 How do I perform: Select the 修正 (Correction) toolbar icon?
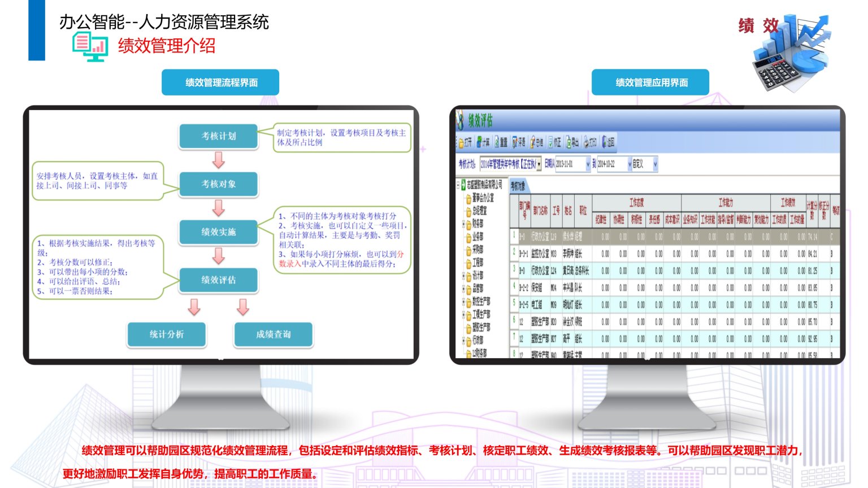pos(556,141)
